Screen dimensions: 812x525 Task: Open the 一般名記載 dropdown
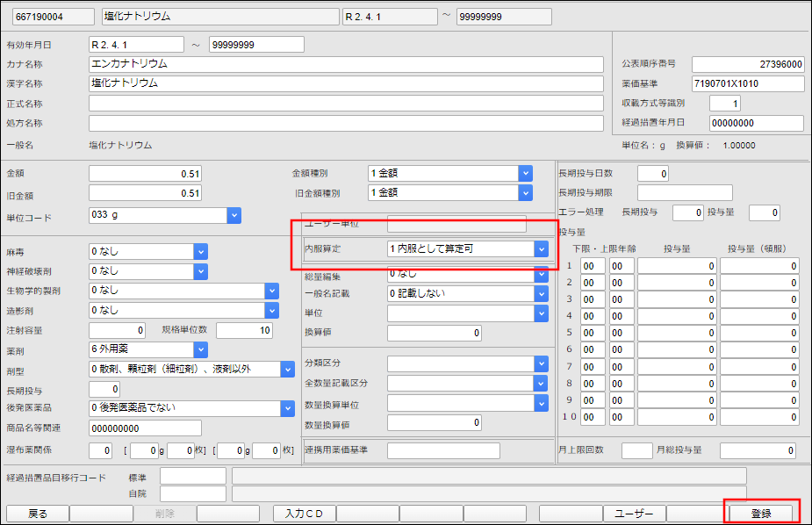540,293
